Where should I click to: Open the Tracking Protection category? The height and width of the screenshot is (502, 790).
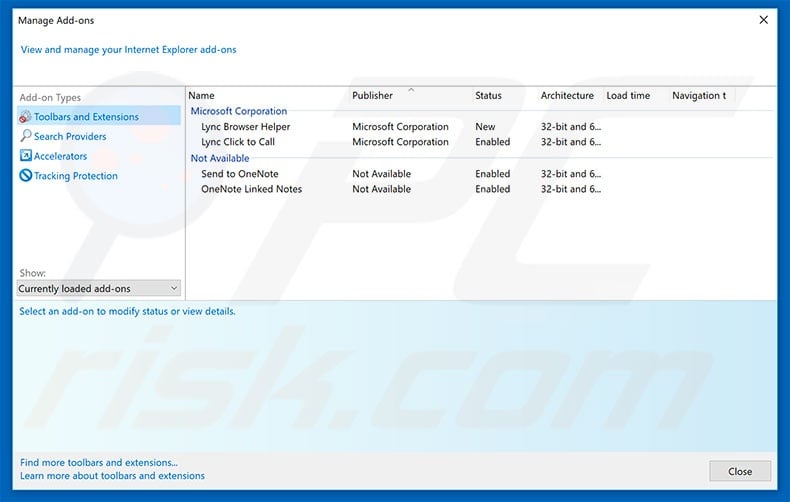[76, 176]
